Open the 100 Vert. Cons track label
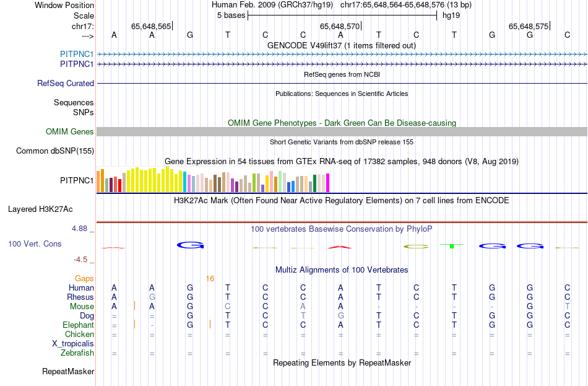Viewport: 588px width, 386px height. coord(35,244)
